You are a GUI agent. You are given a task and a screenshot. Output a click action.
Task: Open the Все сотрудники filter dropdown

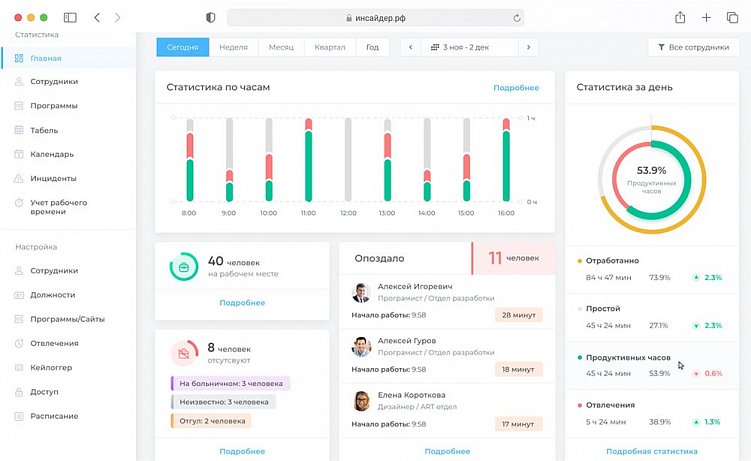point(694,47)
